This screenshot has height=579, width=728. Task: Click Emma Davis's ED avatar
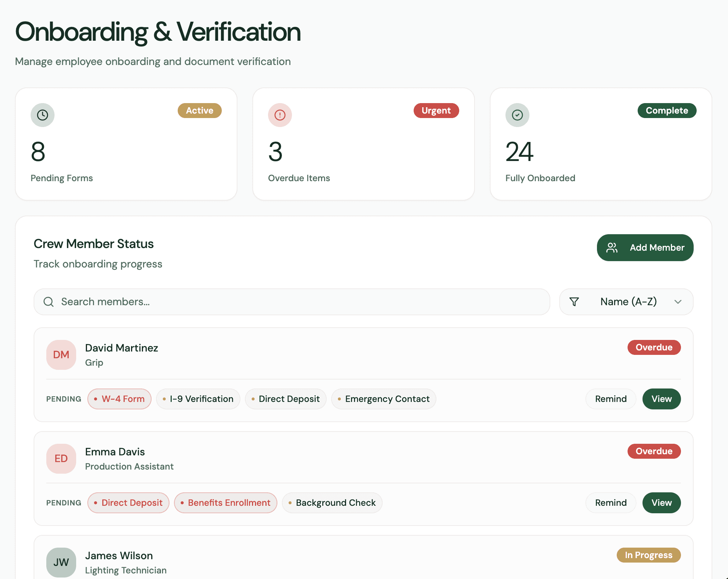coord(61,459)
